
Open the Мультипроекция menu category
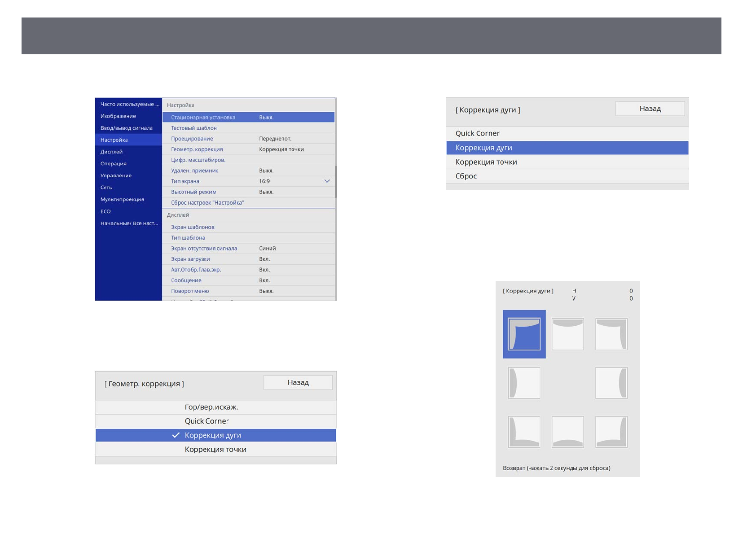click(122, 199)
